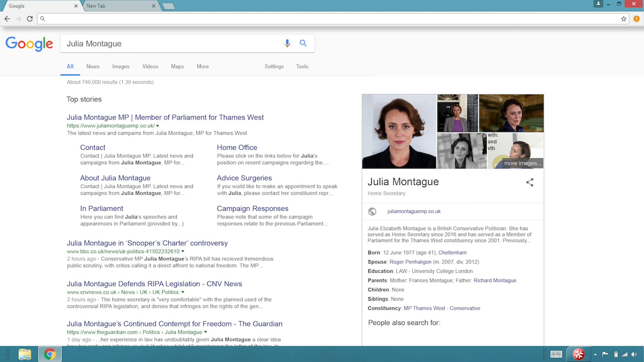The width and height of the screenshot is (644, 362).
Task: Switch to the Images search tab
Action: 121,66
